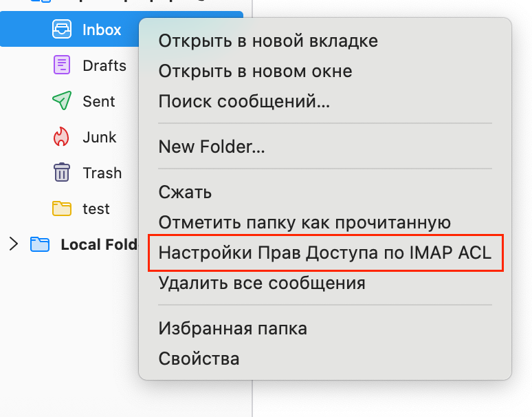Screen dimensions: 532x417
Task: Select the Drafts folder name in the tree
Action: point(104,66)
